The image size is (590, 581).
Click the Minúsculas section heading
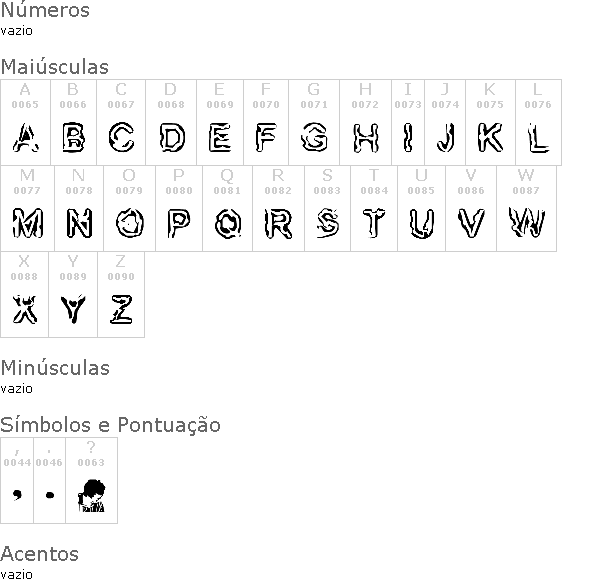coord(55,368)
